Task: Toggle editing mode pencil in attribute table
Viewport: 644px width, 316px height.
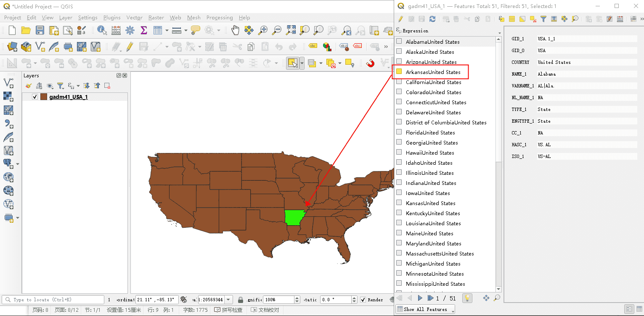Action: [400, 18]
